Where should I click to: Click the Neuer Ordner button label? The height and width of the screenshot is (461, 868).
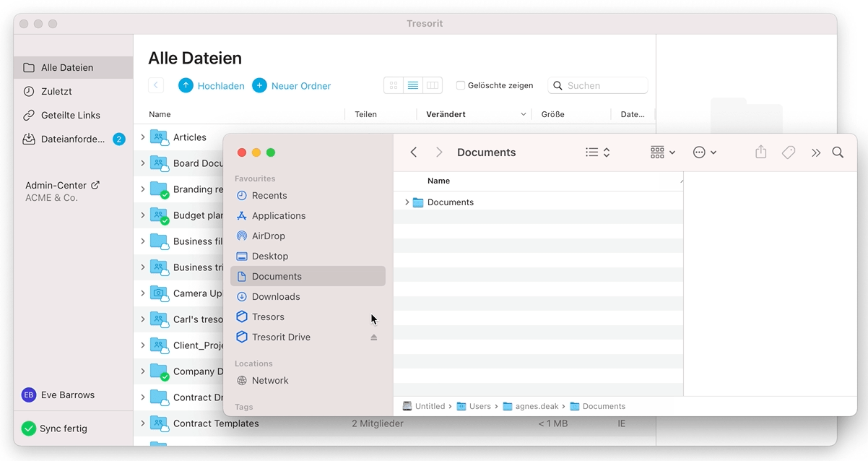(301, 85)
